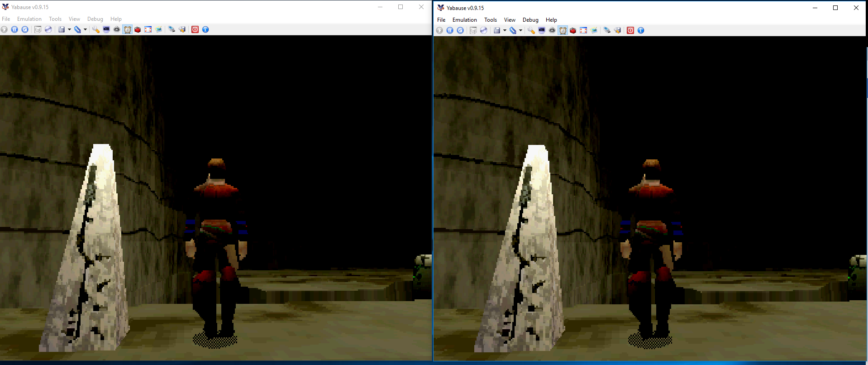Open Emulation menu in right Yabause window

point(465,20)
